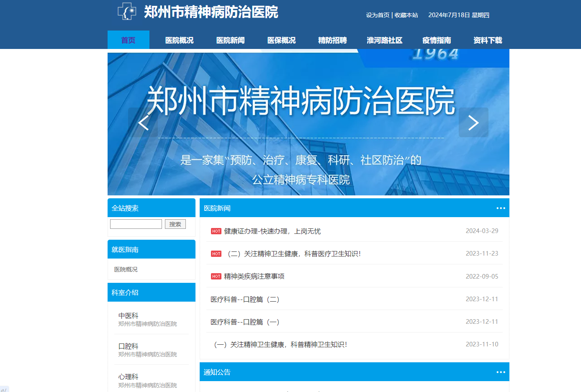Image resolution: width=581 pixels, height=392 pixels.
Task: Click the hospital logo icon in the header
Action: [x=127, y=11]
